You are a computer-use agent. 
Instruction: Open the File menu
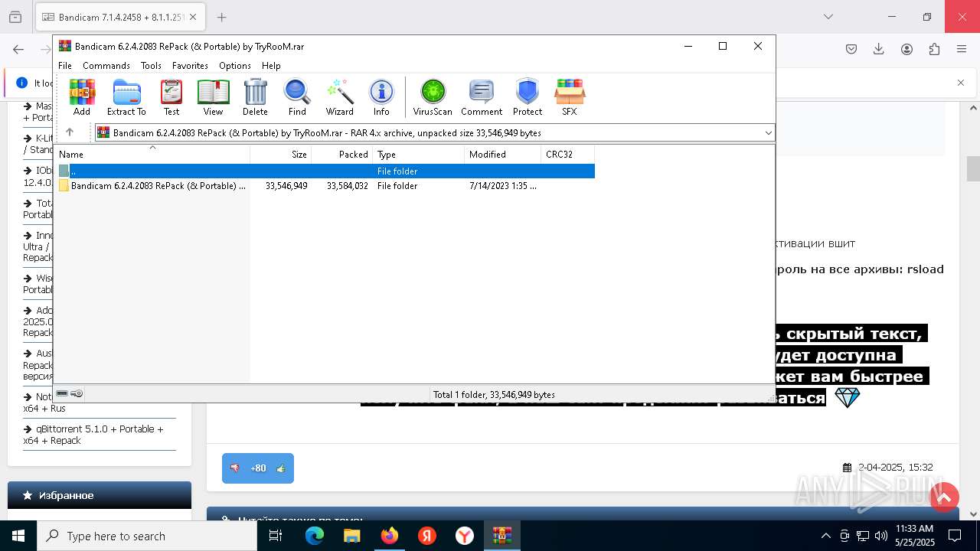click(65, 66)
